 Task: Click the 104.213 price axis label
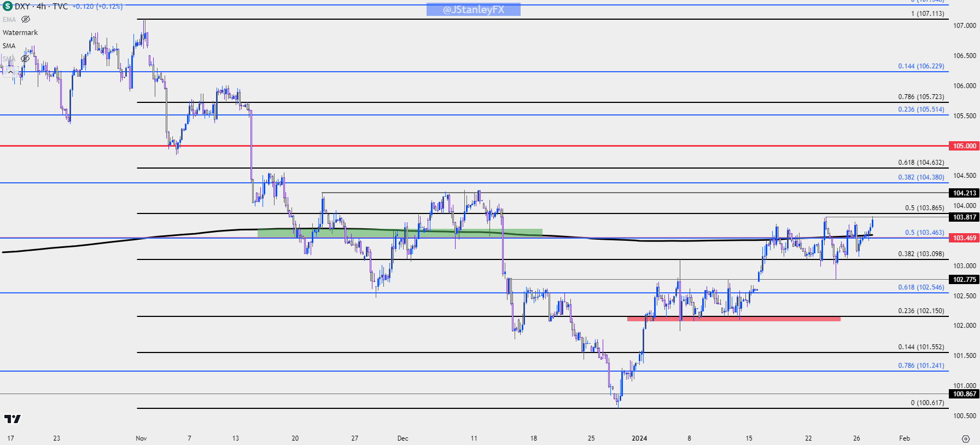pos(964,193)
